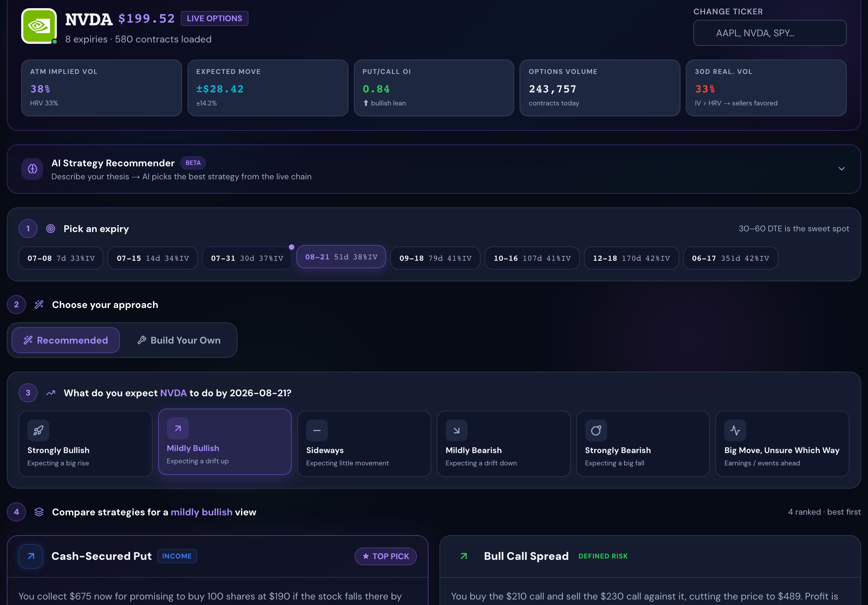
Task: Click the AI Strategy Recommender heading
Action: (113, 163)
